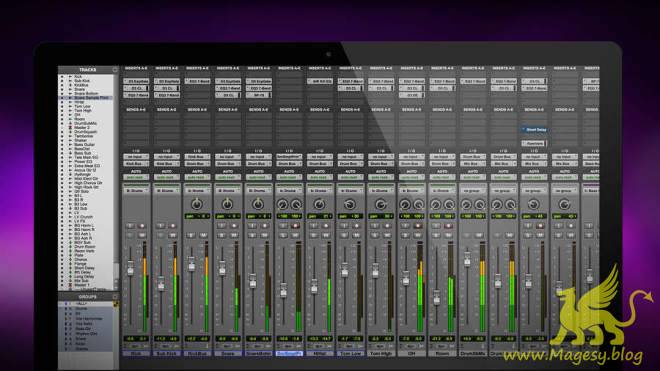Click the HiHat channel pan knob
Image resolution: width=660 pixels, height=371 pixels.
319,204
